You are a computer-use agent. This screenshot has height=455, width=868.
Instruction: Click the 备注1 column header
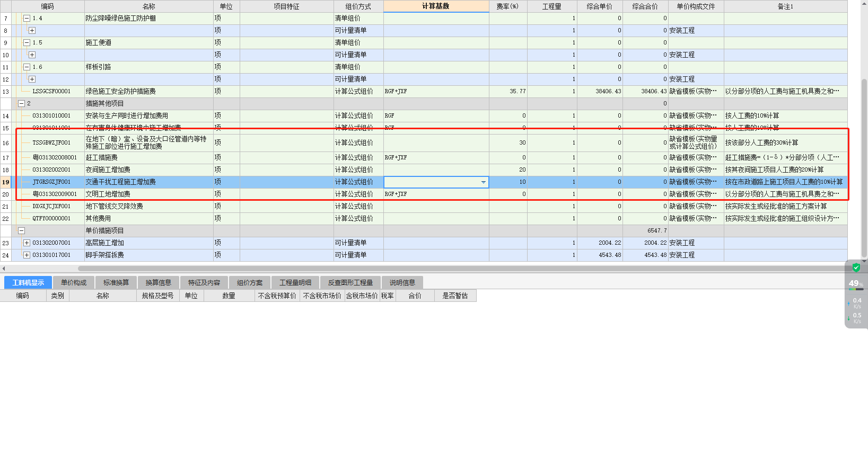point(785,6)
